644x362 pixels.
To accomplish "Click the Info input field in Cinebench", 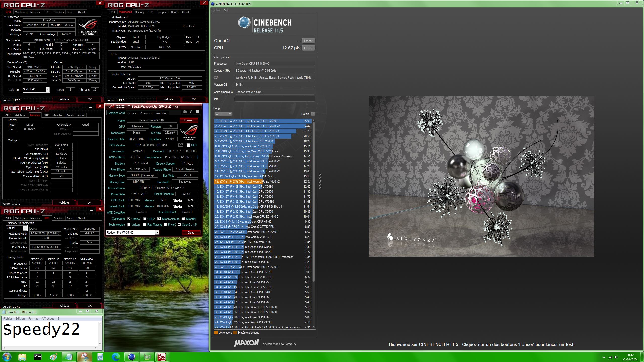I will pyautogui.click(x=275, y=99).
